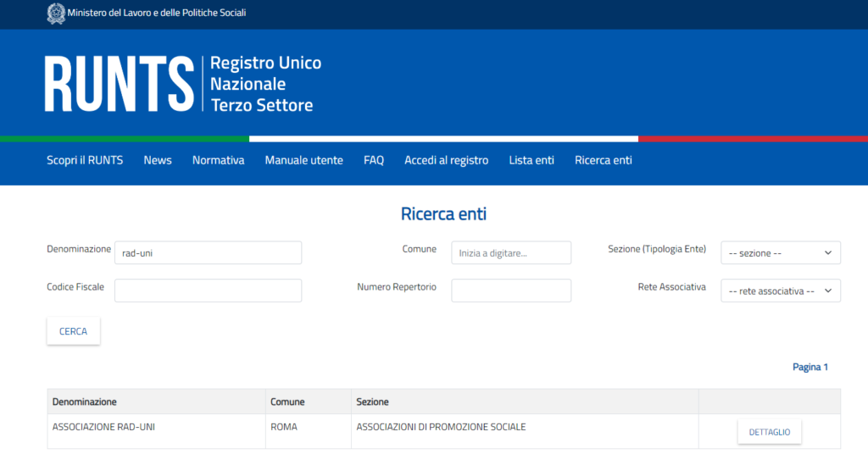Click the Codice Fiscale input field
The image size is (868, 454).
click(208, 291)
